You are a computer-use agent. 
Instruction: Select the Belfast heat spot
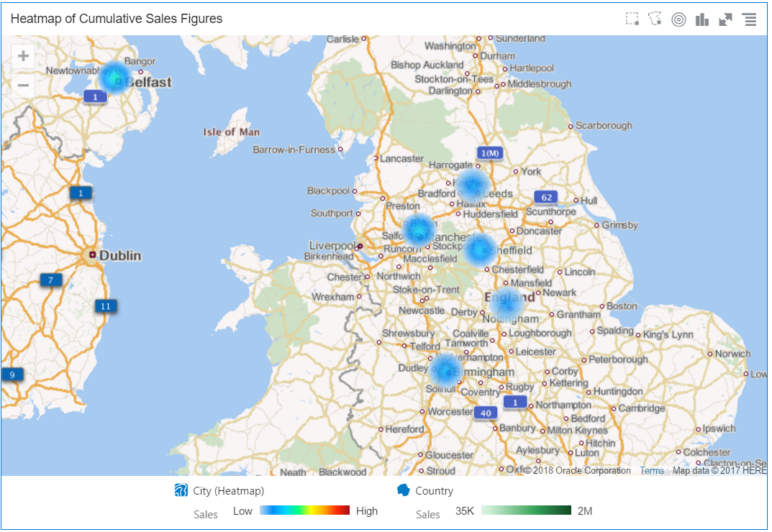114,78
